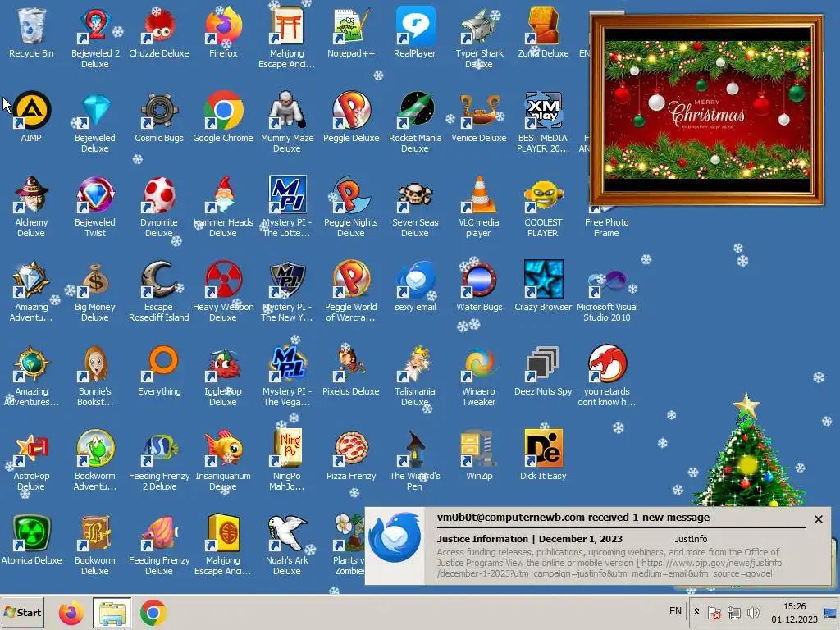Viewport: 840px width, 630px height.
Task: Open File Explorer from the taskbar
Action: pos(112,612)
